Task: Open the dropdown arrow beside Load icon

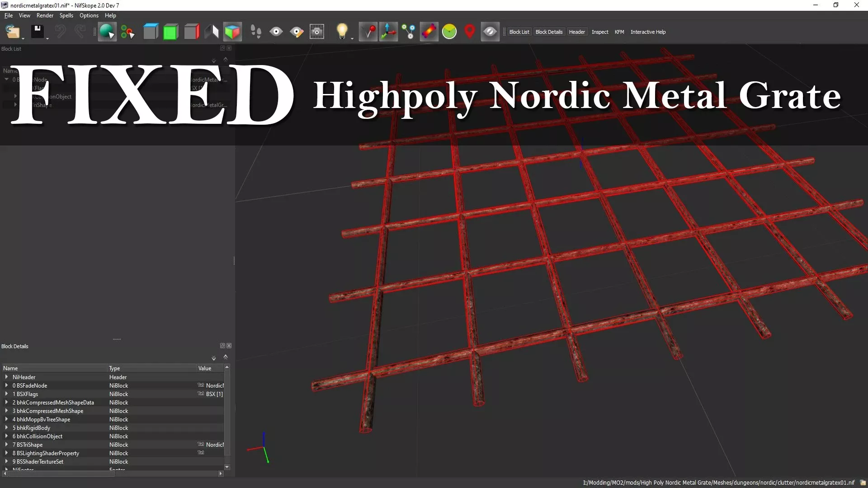Action: (x=23, y=38)
